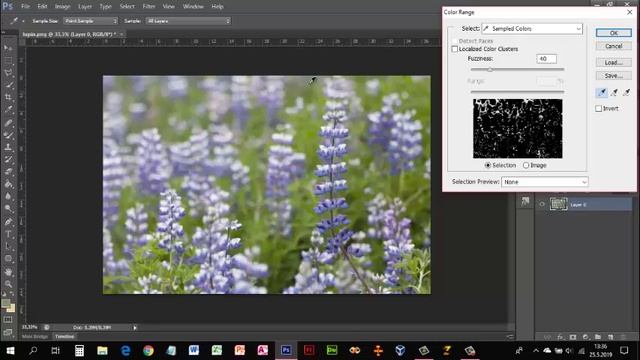Select the Eyedropper tool in the toolbar
640x360 pixels.
point(8,109)
